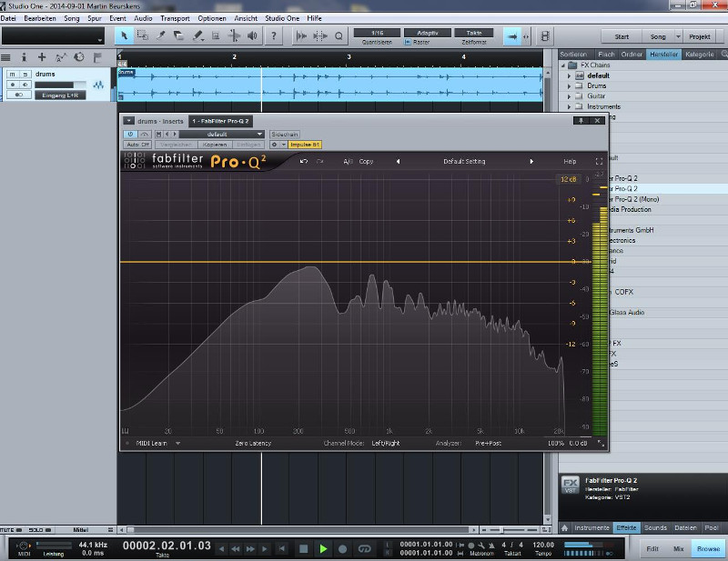This screenshot has height=561, width=728.
Task: Click the Record button in transport
Action: 343,549
